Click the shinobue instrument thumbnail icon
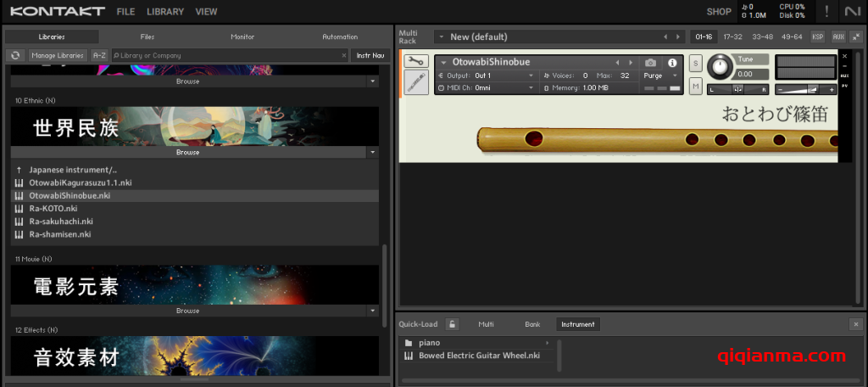 pos(415,82)
